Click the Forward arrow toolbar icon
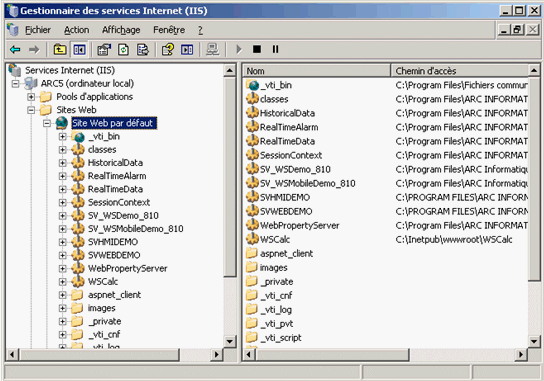 point(34,50)
